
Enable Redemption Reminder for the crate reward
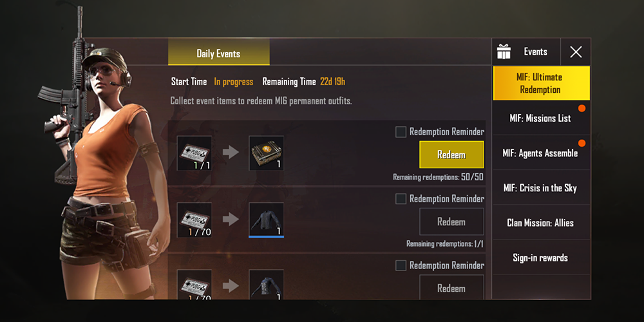[401, 132]
